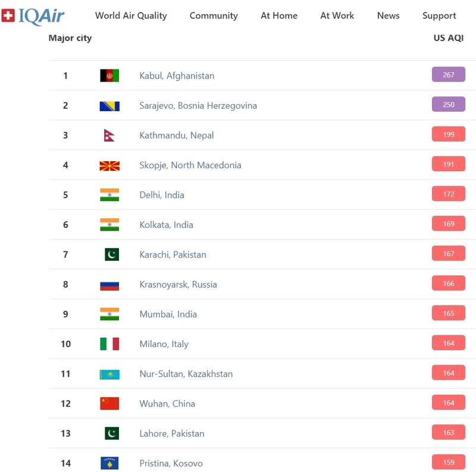Click the red 199 AQI badge
The height and width of the screenshot is (472, 476).
pyautogui.click(x=449, y=135)
